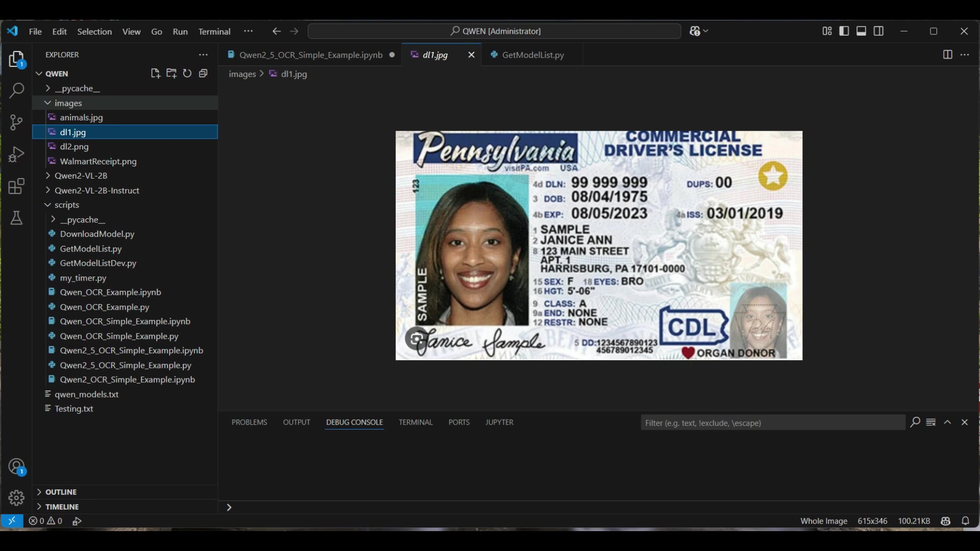Viewport: 980px width, 551px height.
Task: Open the Source Control view
Action: (16, 122)
